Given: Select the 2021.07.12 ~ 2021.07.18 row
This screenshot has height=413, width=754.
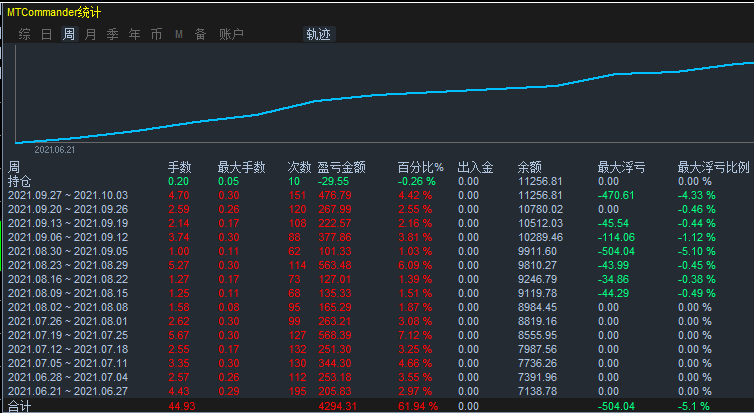Looking at the screenshot, I should click(377, 349).
